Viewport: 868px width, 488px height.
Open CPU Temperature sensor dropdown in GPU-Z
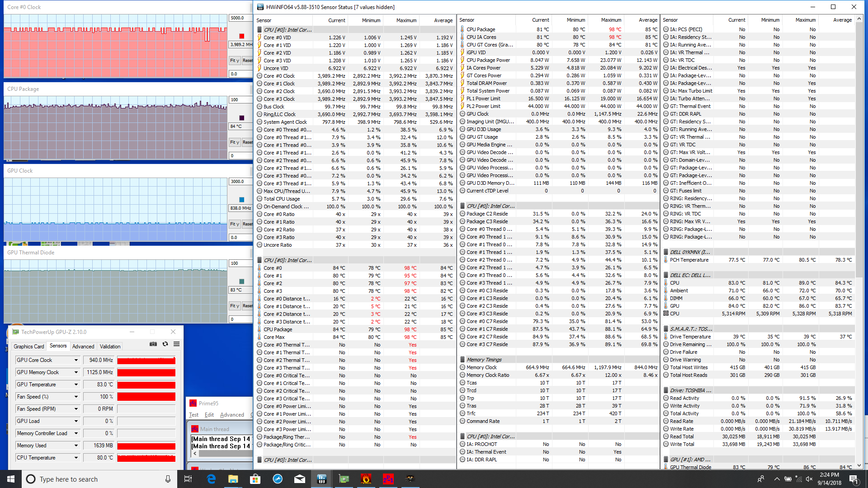click(x=76, y=458)
